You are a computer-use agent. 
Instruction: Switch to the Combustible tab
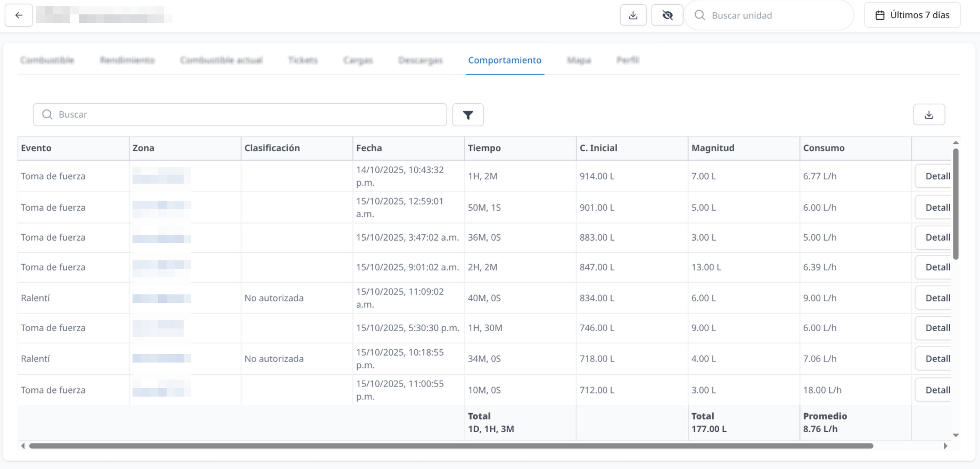[x=47, y=60]
